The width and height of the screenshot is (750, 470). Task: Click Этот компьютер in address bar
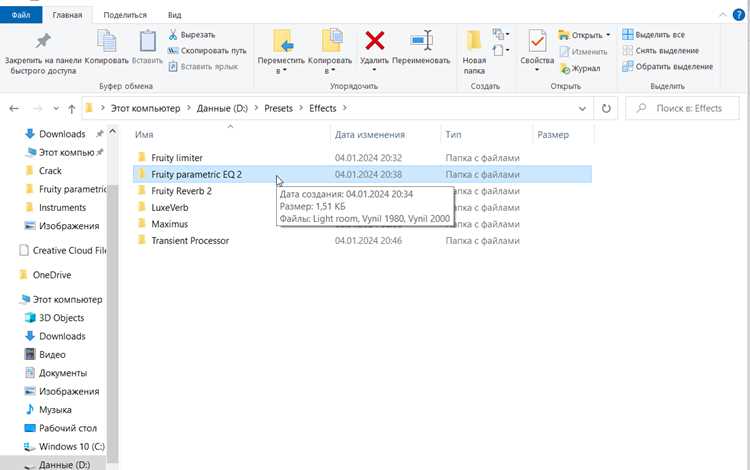click(x=145, y=109)
